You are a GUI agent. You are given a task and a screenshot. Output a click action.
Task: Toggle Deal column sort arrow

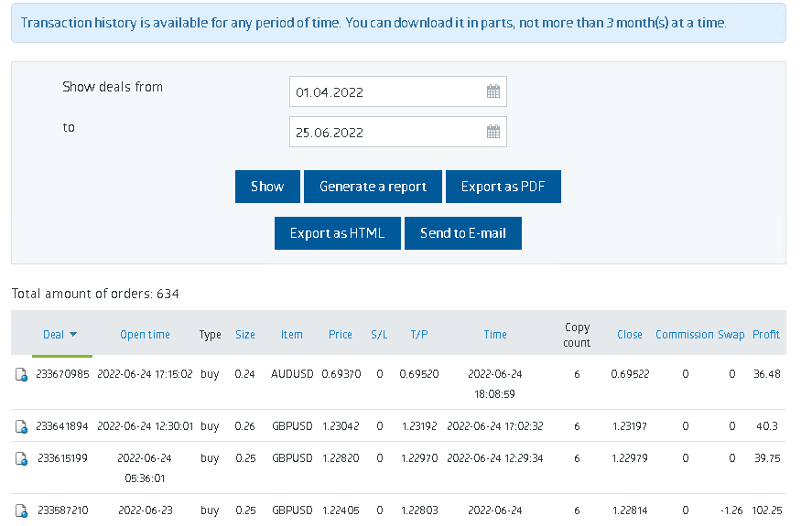pos(73,335)
